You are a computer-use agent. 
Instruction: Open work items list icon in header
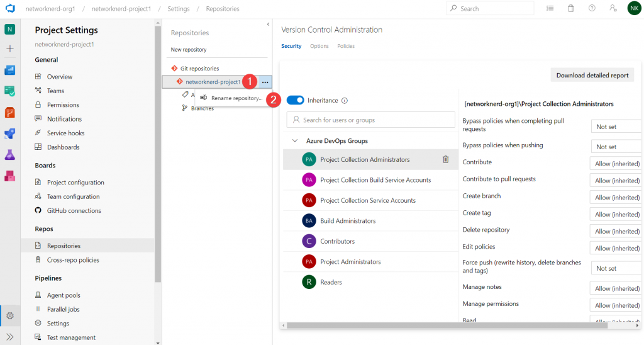pos(550,8)
